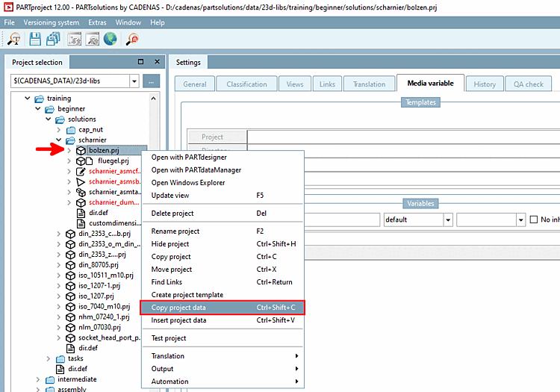Click the Save all toolbar icon

point(53,39)
